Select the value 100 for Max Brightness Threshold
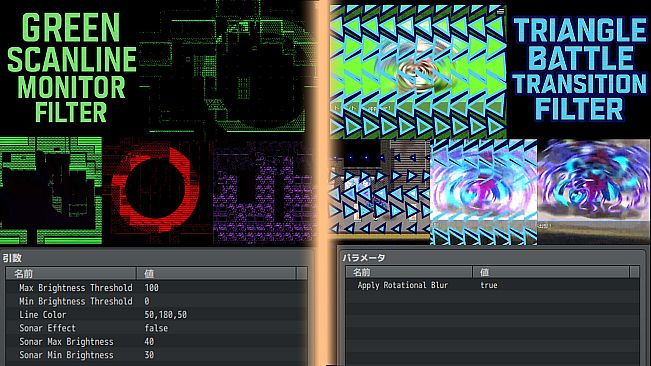Image resolution: width=651 pixels, height=366 pixels. [152, 288]
